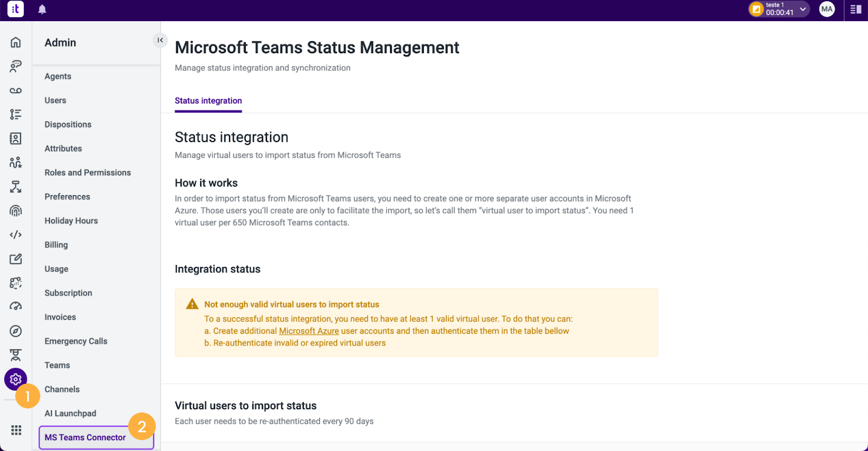Viewport: 868px width, 451px height.
Task: Open Channels in Admin menu
Action: click(x=62, y=389)
